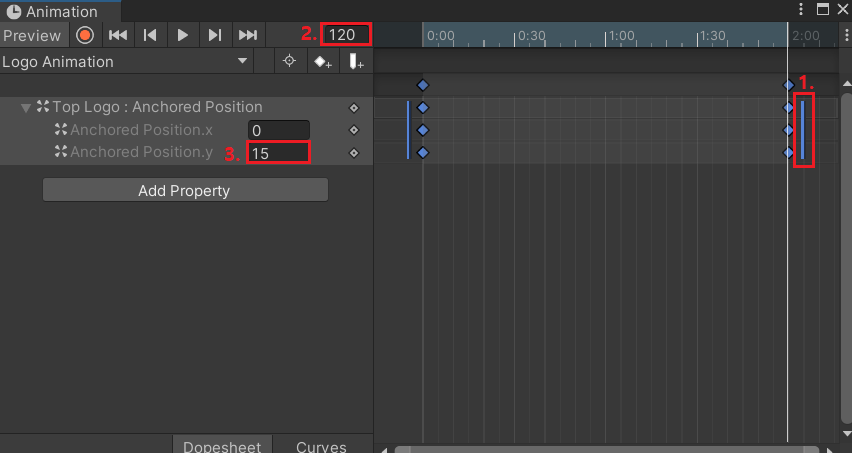Screen dimensions: 852x453
Task: Click the Add Keyframe icon
Action: [x=323, y=61]
